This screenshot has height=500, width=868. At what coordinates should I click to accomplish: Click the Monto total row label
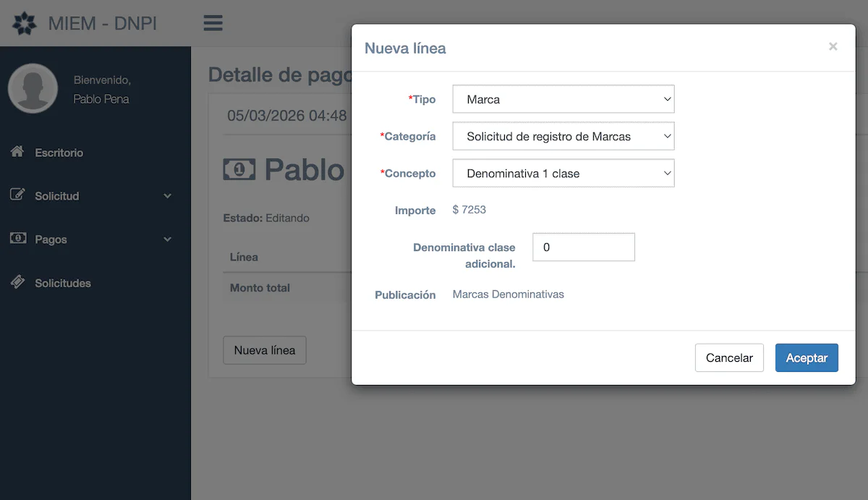[260, 287]
